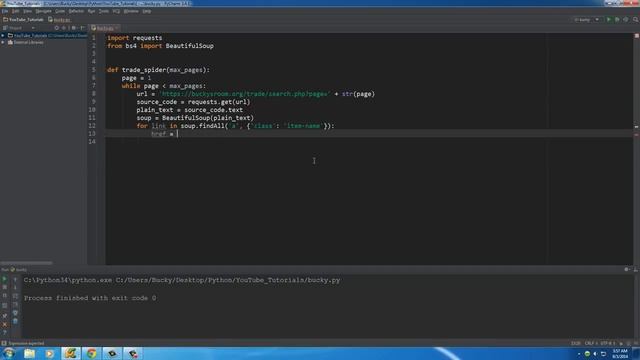Click the scroll from source icon in Project panel
This screenshot has height=360, width=640.
57,28
